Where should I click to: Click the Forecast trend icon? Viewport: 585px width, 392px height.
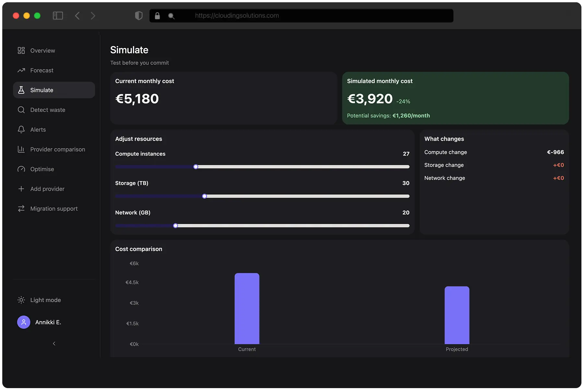pyautogui.click(x=21, y=70)
